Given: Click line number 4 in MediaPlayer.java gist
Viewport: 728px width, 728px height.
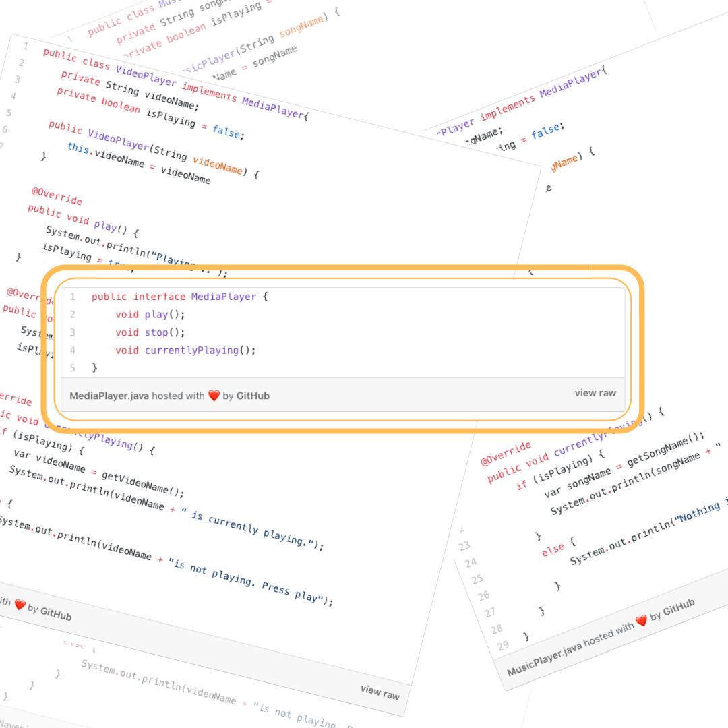Looking at the screenshot, I should pos(72,350).
